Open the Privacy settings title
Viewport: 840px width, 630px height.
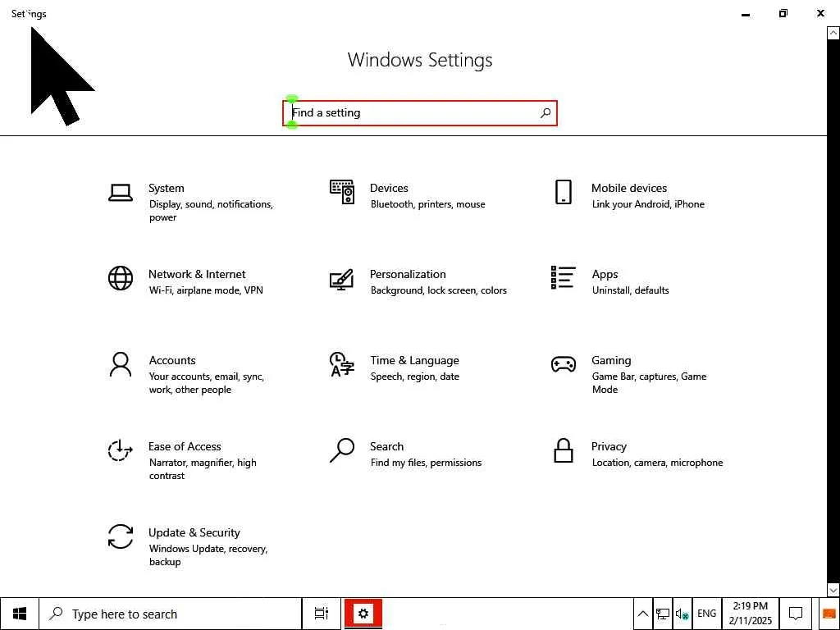[x=609, y=447]
